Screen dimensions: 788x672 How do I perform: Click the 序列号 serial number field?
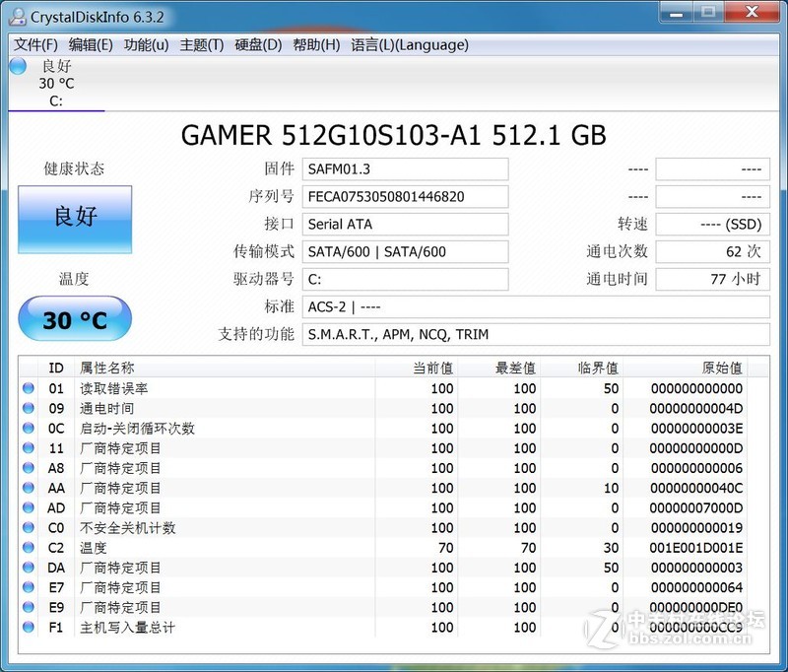click(x=405, y=196)
